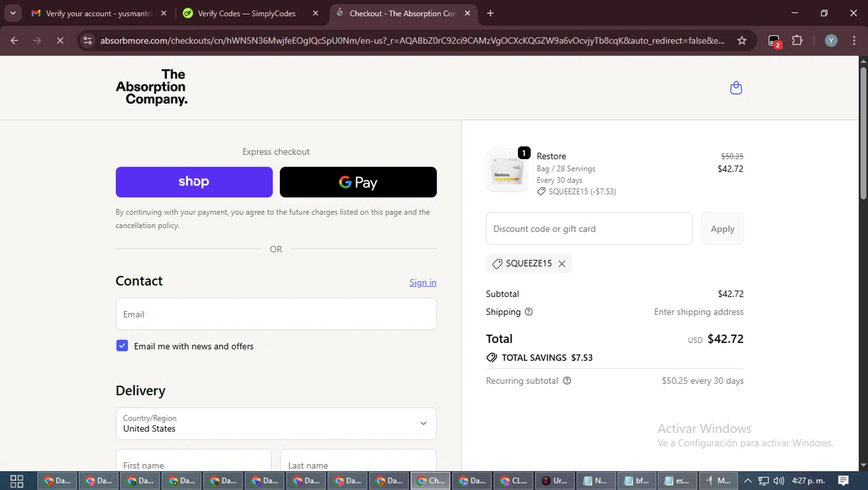Open the tab search dropdown
The height and width of the screenshot is (490, 868).
tap(13, 13)
